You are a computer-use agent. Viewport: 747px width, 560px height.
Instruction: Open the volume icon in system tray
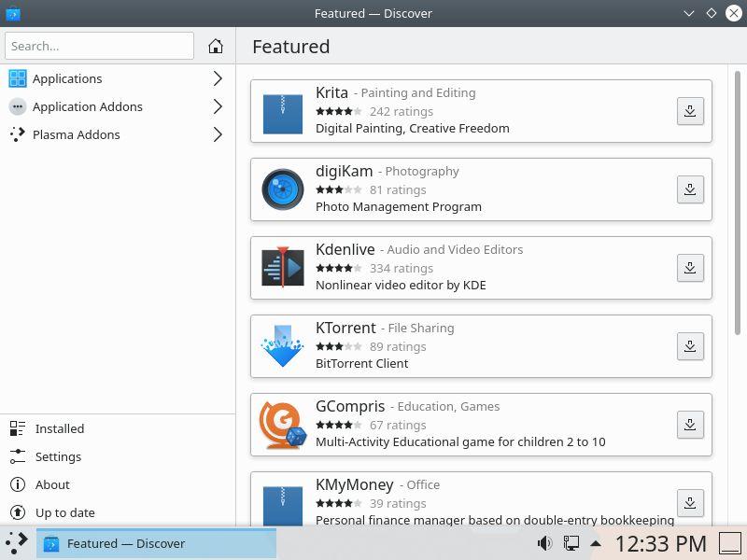click(544, 543)
